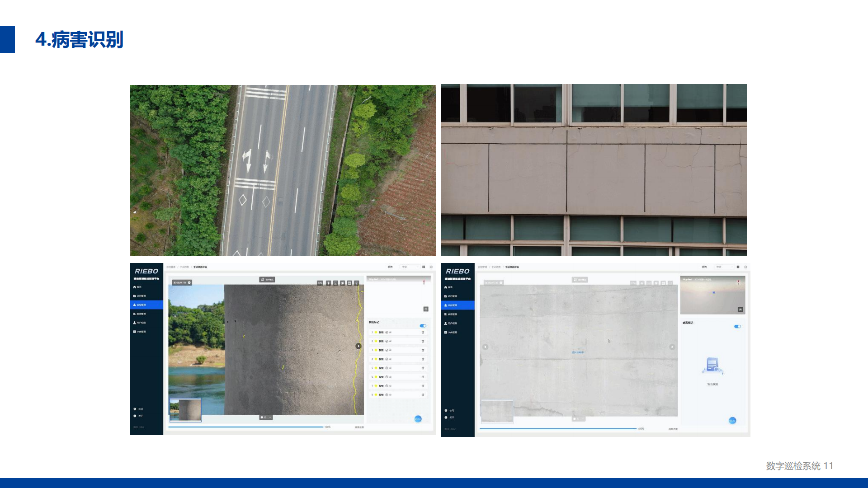Click image mode button above left viewer
This screenshot has width=868, height=488.
[267, 280]
